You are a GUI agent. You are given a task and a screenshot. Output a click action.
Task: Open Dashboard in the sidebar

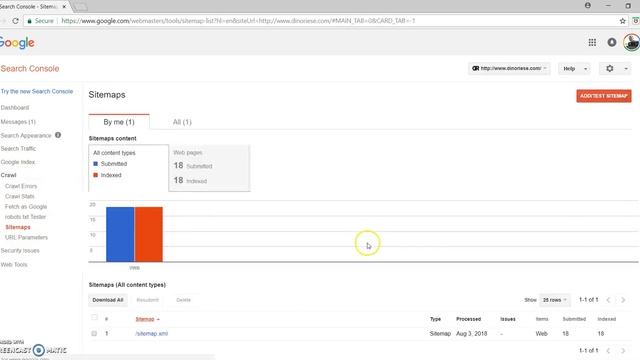[15, 108]
